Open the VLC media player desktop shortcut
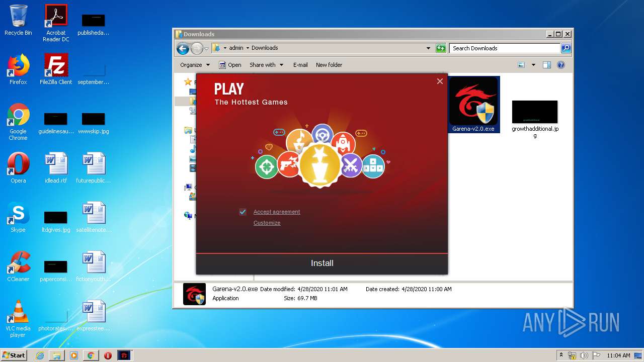Image resolution: width=644 pixels, height=362 pixels. [x=18, y=319]
